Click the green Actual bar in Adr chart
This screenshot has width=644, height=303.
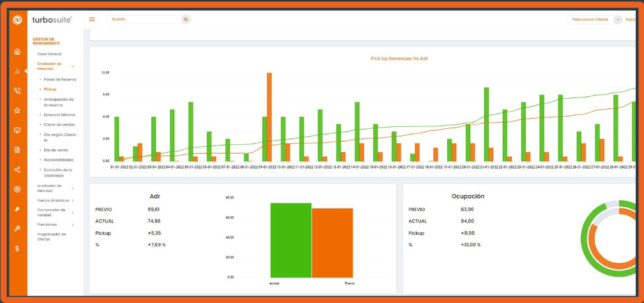(x=291, y=240)
